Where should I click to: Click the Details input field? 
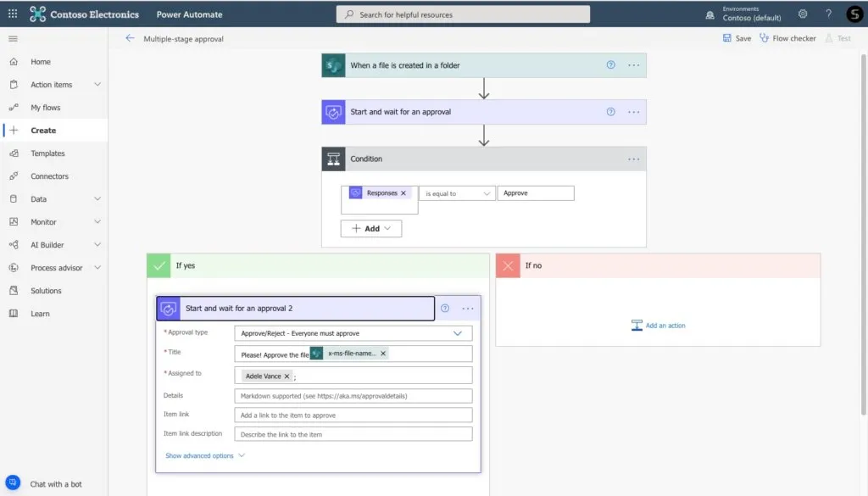(353, 396)
